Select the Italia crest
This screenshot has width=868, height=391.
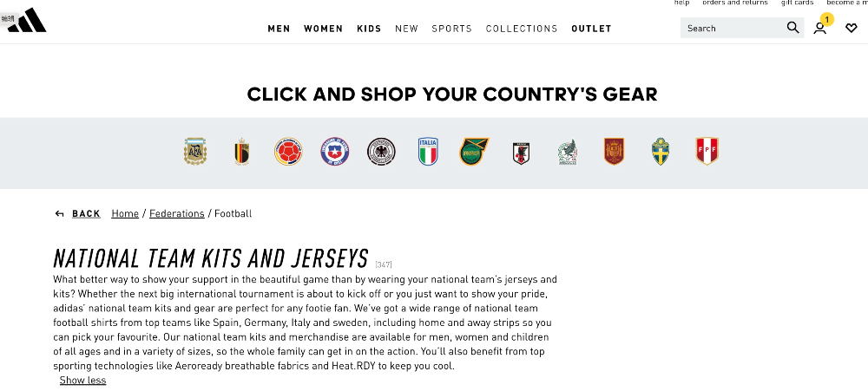428,152
